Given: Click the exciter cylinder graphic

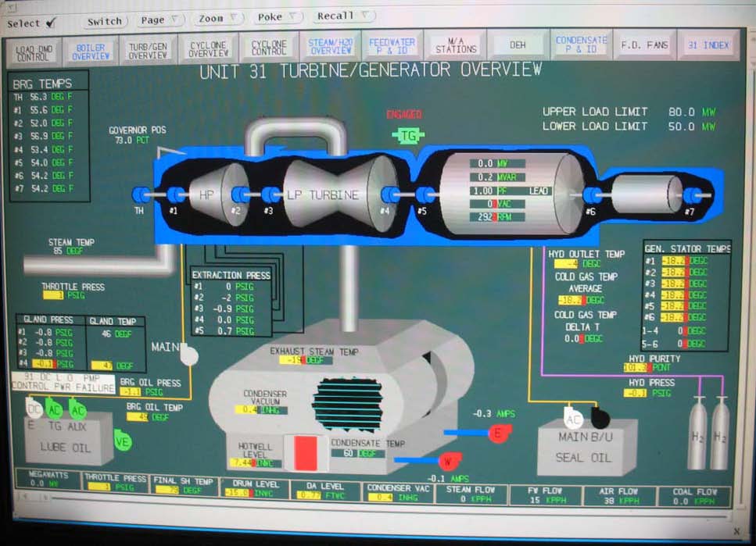Looking at the screenshot, I should coord(646,194).
